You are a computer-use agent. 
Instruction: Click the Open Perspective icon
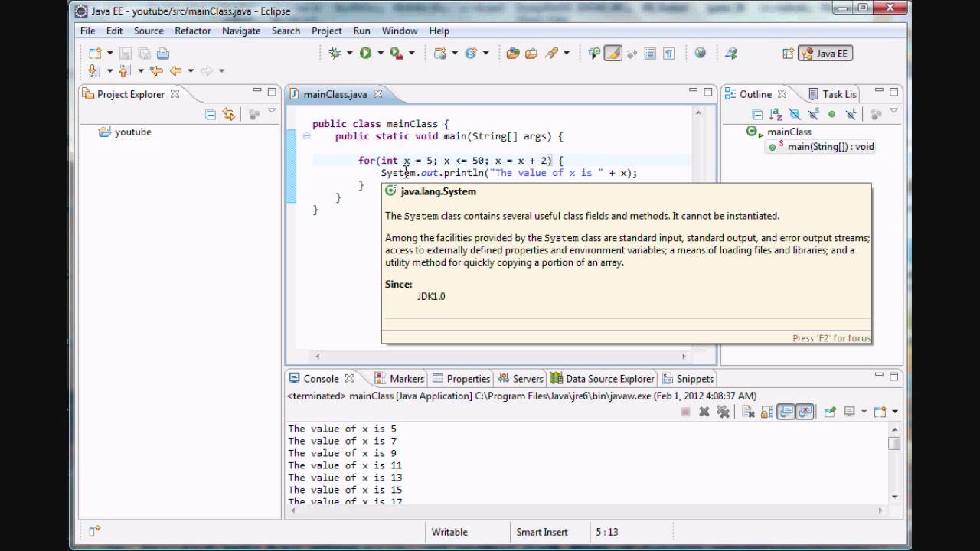tap(788, 54)
